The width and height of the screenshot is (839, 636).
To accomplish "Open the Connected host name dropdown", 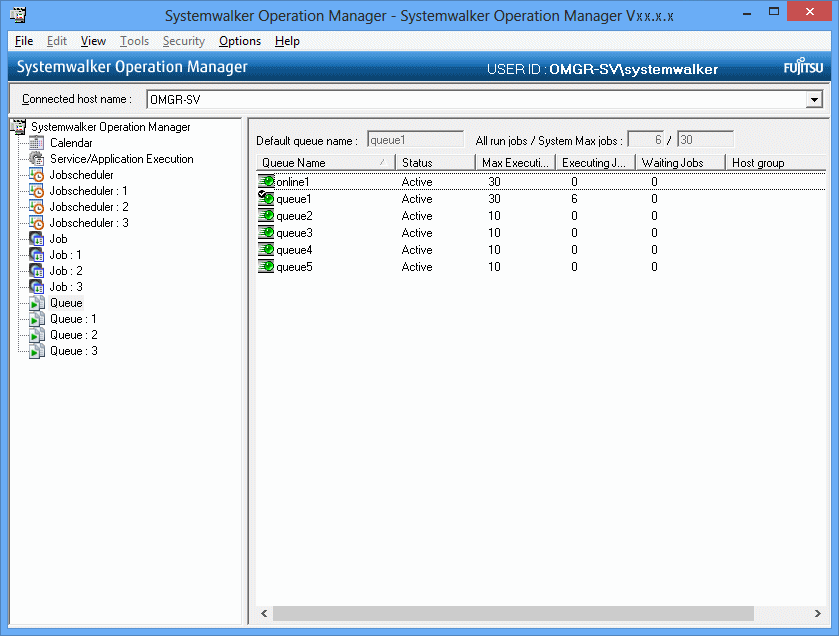I will (x=814, y=100).
